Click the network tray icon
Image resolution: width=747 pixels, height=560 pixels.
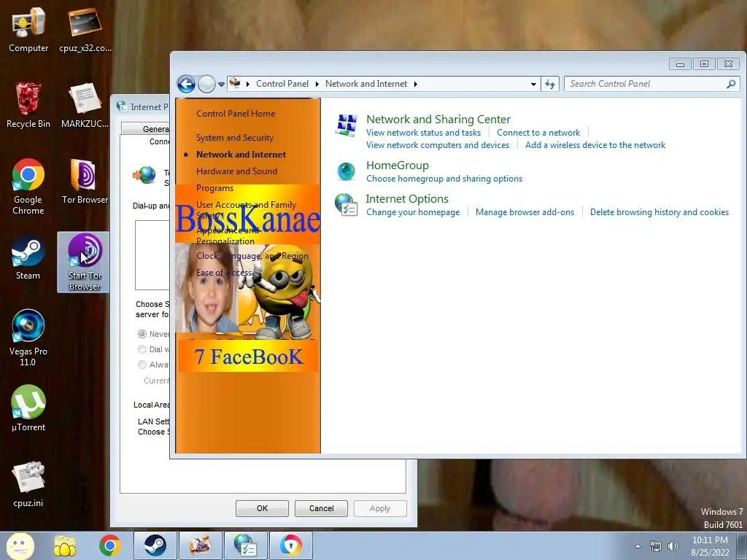pyautogui.click(x=656, y=547)
